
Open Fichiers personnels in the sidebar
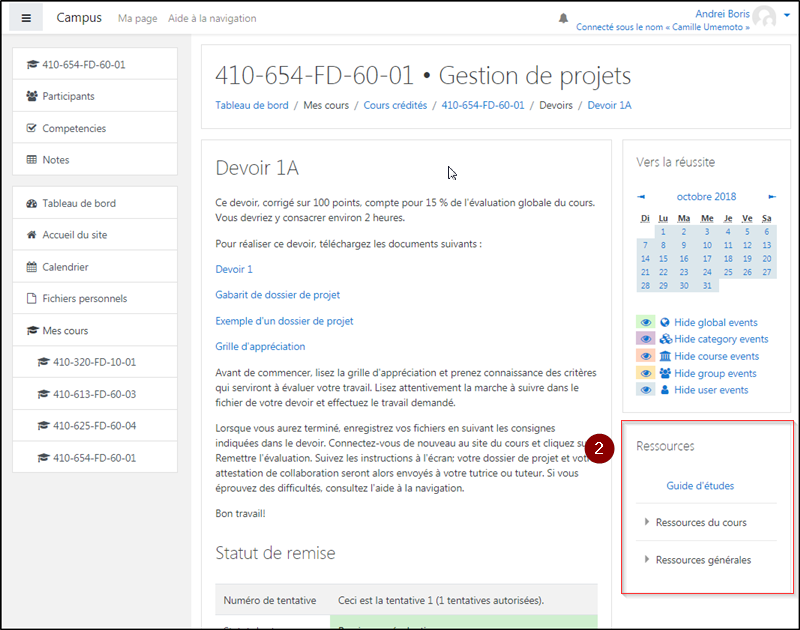[x=84, y=299]
